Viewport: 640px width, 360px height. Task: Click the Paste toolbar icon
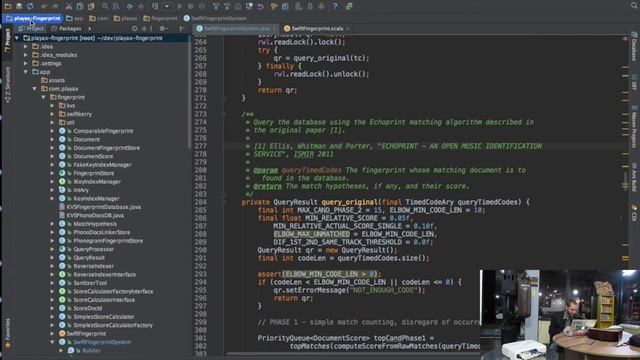tap(91, 6)
